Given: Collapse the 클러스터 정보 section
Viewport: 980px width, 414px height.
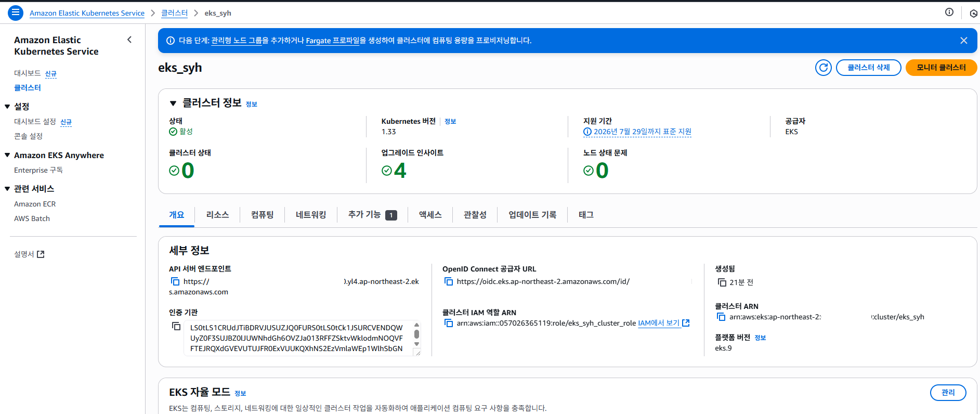Looking at the screenshot, I should pyautogui.click(x=173, y=103).
